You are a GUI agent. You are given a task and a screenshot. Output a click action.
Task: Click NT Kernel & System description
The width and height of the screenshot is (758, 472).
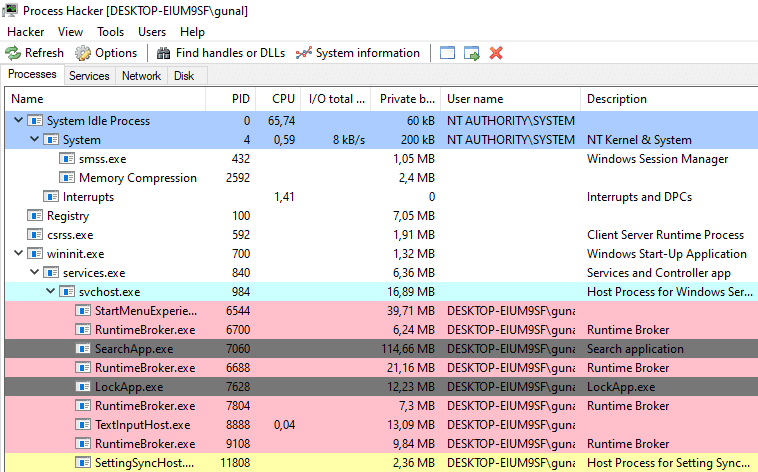tap(639, 140)
